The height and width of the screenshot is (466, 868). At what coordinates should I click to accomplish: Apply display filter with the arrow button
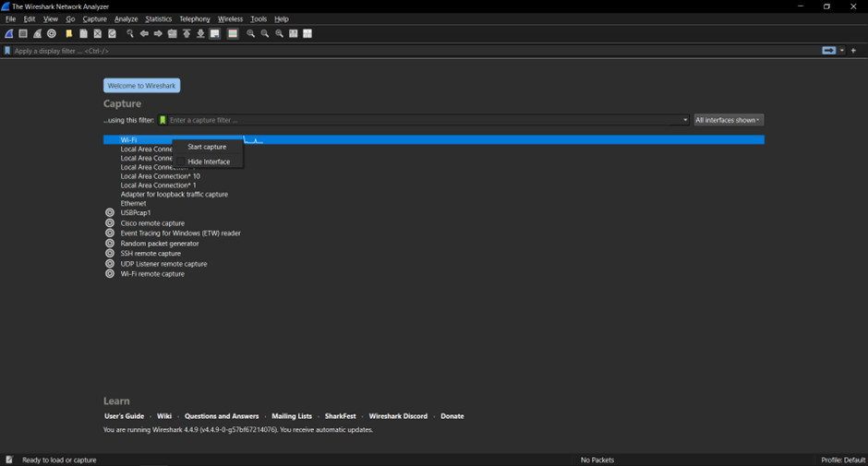tap(828, 51)
